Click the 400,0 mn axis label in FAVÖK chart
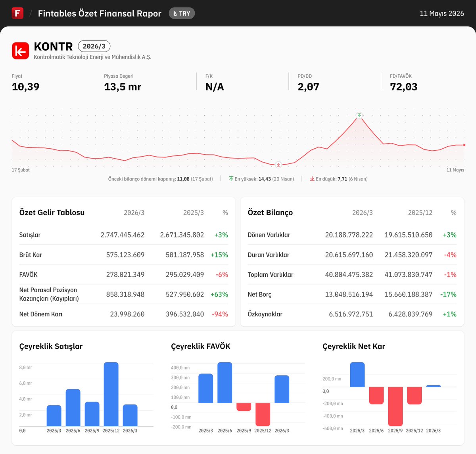 pos(180,368)
